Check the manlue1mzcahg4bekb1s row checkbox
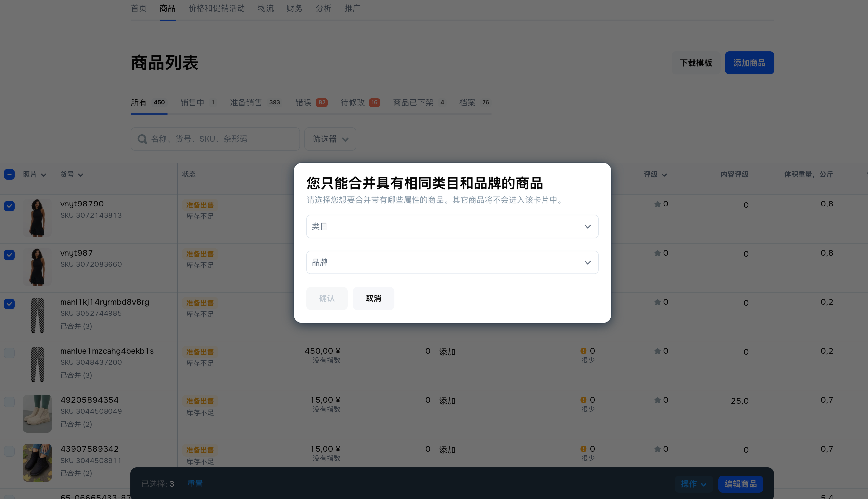Image resolution: width=868 pixels, height=499 pixels. pyautogui.click(x=9, y=353)
